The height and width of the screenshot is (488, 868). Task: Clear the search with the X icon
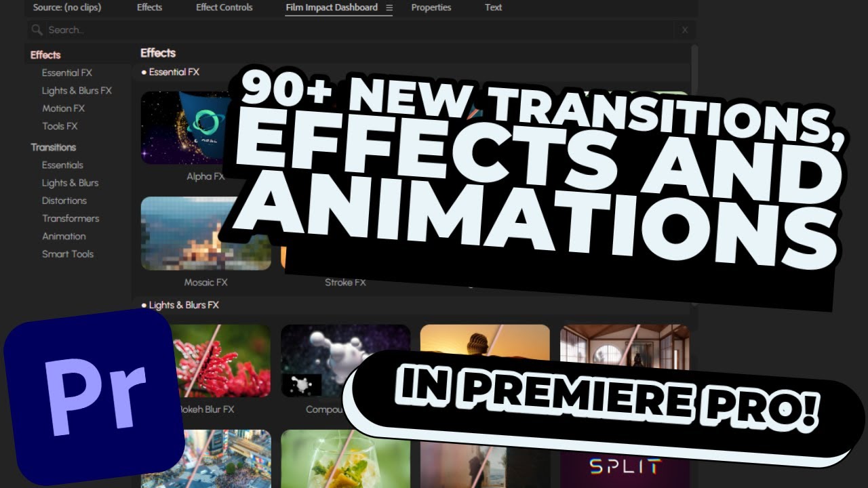click(685, 30)
